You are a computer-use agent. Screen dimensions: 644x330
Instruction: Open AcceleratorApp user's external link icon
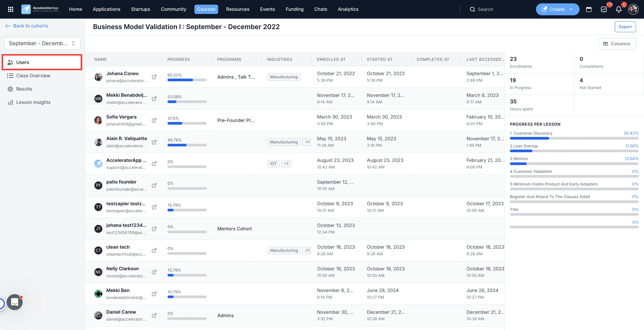[x=154, y=164]
